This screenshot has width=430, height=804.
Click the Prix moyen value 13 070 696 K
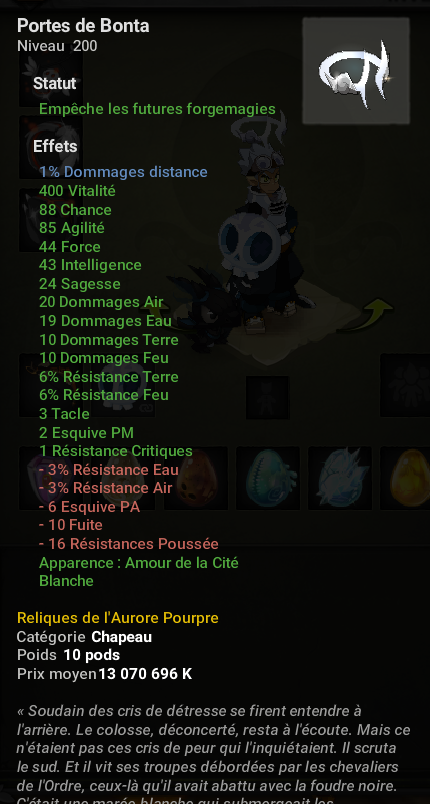tap(145, 673)
